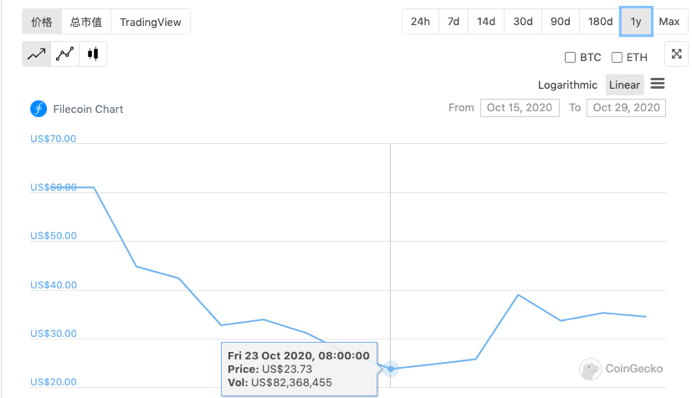
Task: Select the Linear scale option
Action: 624,85
